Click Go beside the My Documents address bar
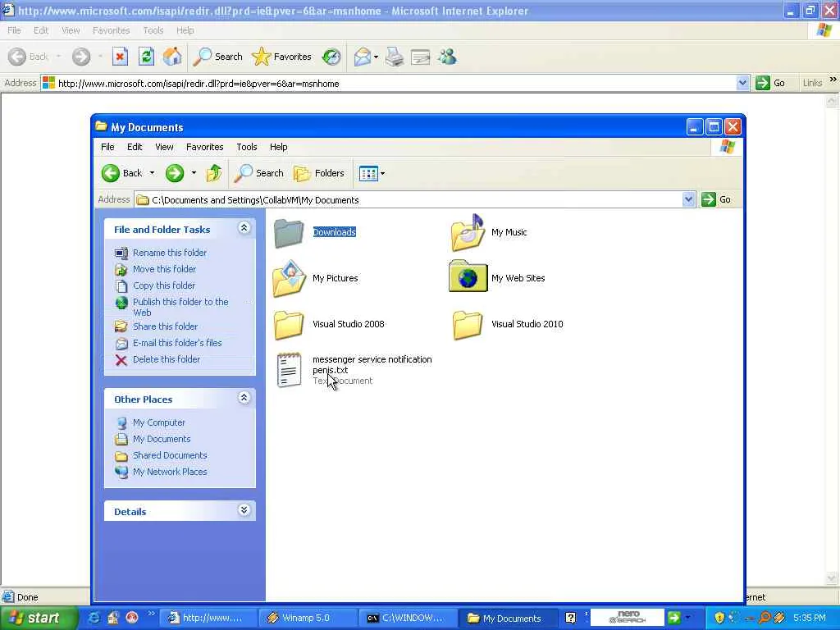The height and width of the screenshot is (630, 840). coord(717,199)
